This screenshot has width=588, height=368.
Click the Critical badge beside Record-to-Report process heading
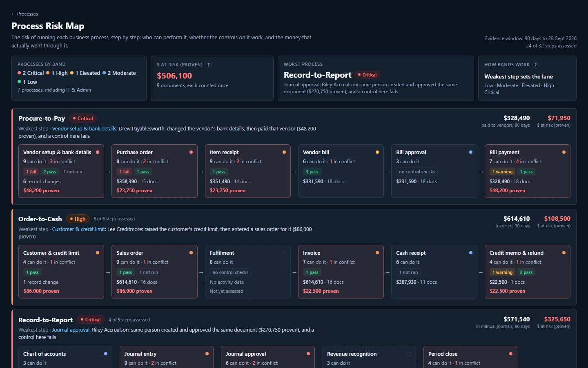(x=91, y=320)
